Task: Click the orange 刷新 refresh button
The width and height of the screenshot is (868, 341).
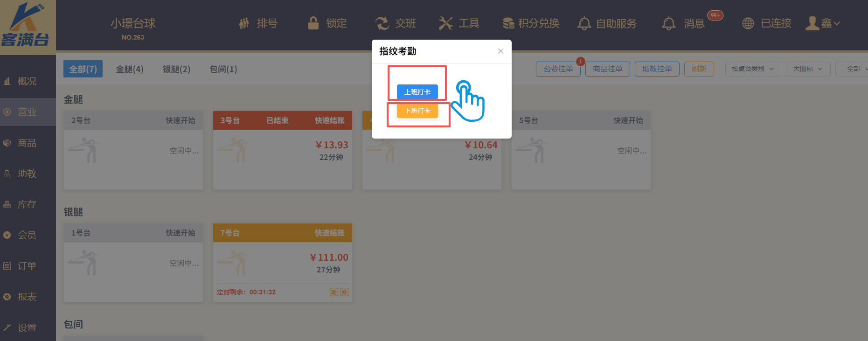Action: (699, 69)
